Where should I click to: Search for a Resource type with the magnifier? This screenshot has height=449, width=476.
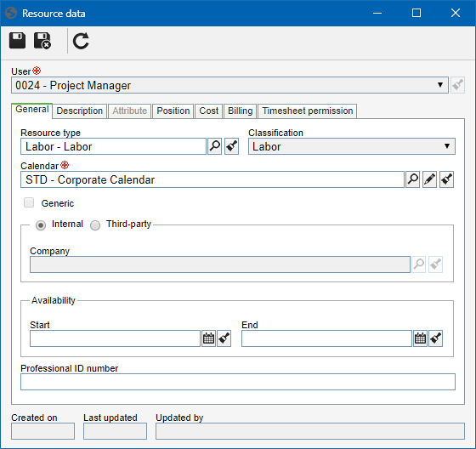click(x=214, y=146)
